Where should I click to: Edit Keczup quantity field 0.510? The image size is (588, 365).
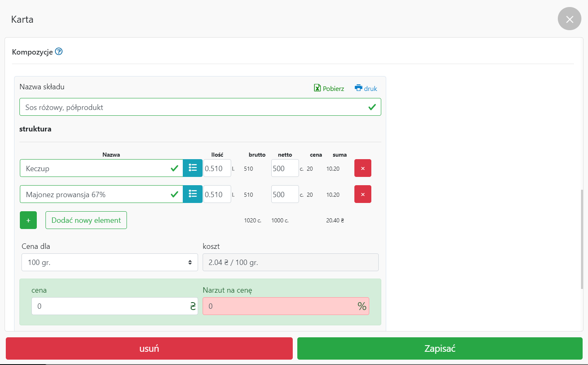pos(217,168)
